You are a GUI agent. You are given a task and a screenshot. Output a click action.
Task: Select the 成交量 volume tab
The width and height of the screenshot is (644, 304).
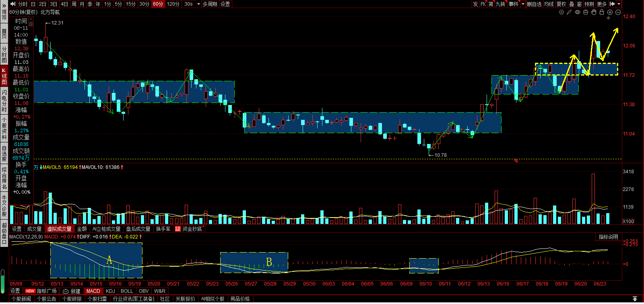(x=34, y=229)
